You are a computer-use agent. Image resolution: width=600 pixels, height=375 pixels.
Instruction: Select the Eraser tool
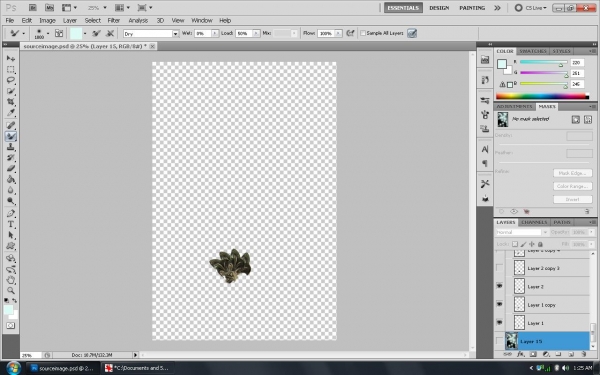pos(11,168)
